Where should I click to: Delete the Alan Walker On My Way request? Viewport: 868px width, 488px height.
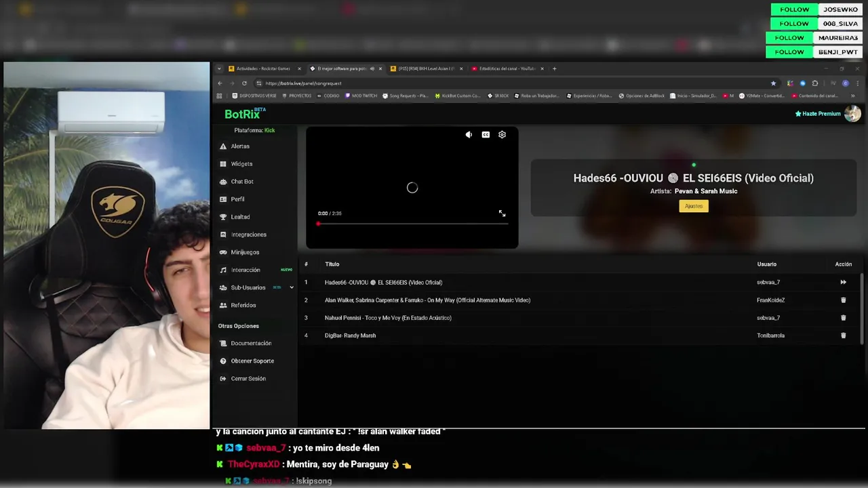(x=844, y=300)
